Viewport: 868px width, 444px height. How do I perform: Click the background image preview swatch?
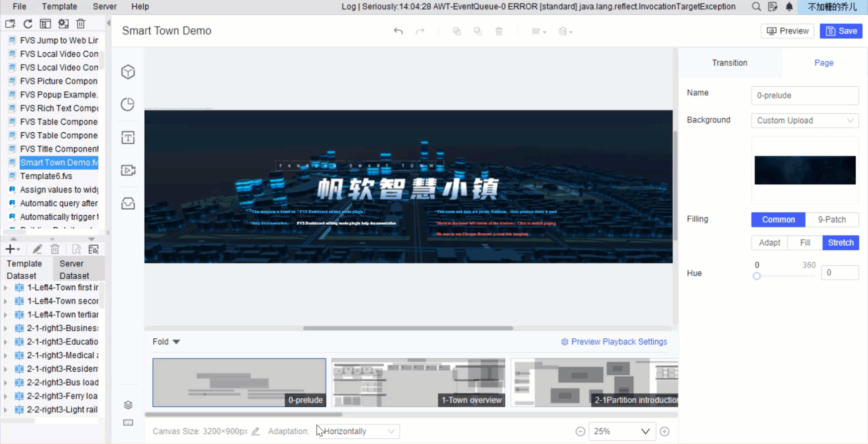click(805, 170)
